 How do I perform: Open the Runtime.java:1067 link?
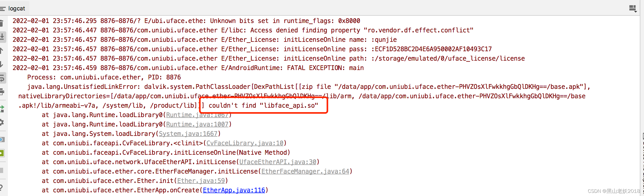pos(197,115)
